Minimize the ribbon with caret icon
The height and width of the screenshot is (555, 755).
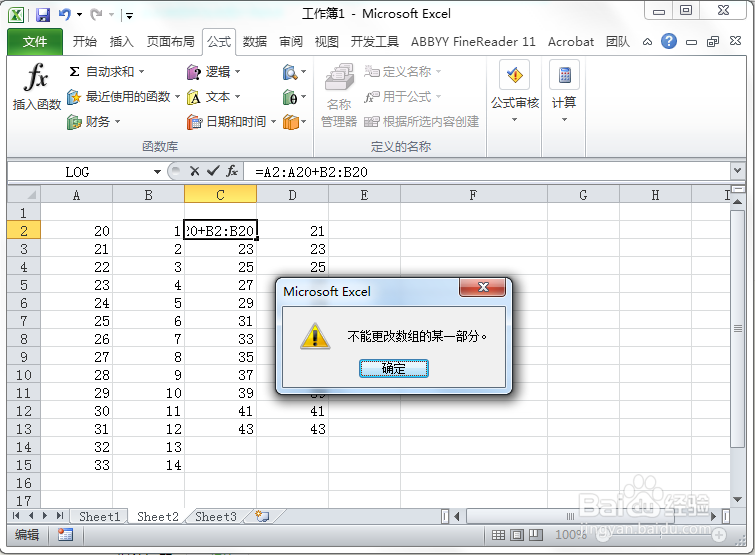click(x=647, y=42)
